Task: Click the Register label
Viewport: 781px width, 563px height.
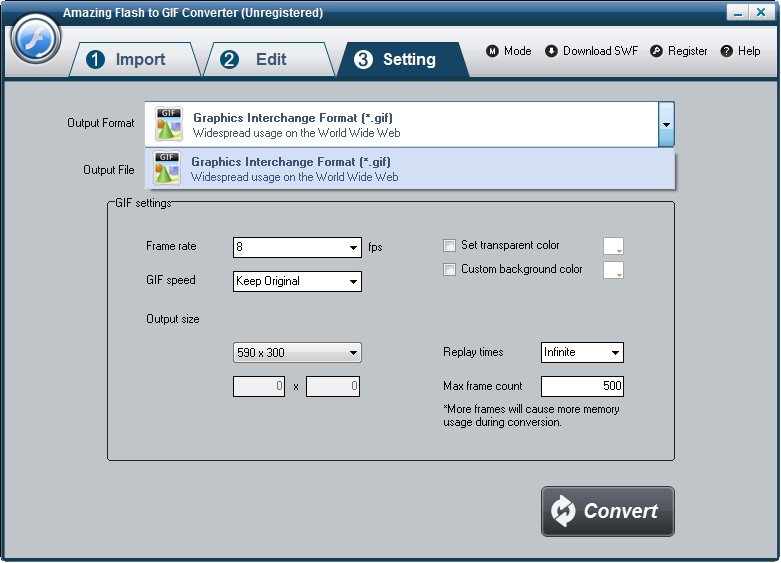Action: [x=687, y=51]
